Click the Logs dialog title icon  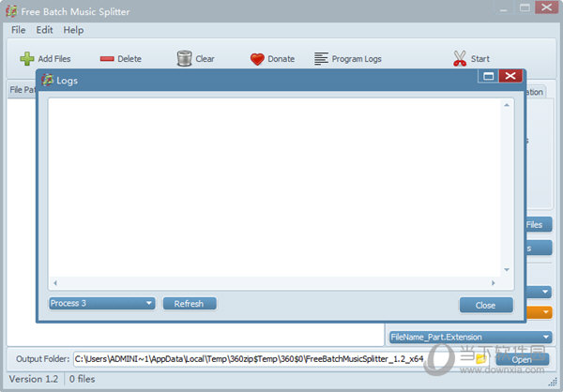[x=47, y=80]
